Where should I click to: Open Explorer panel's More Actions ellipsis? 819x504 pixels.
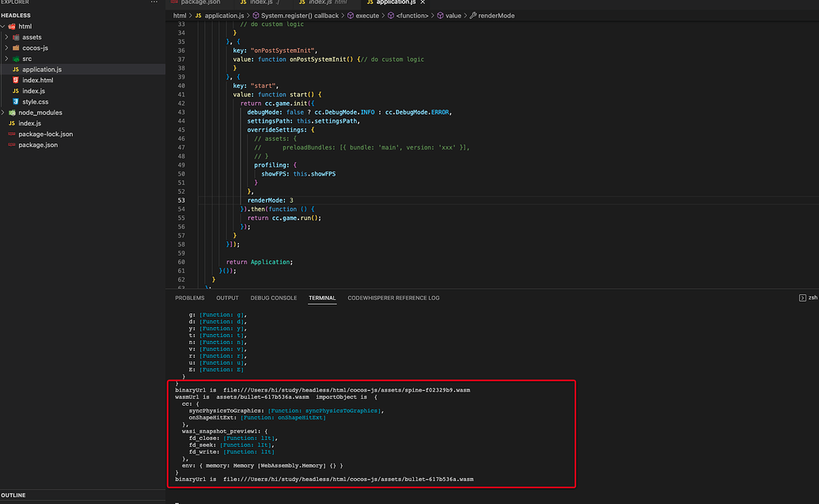click(153, 4)
